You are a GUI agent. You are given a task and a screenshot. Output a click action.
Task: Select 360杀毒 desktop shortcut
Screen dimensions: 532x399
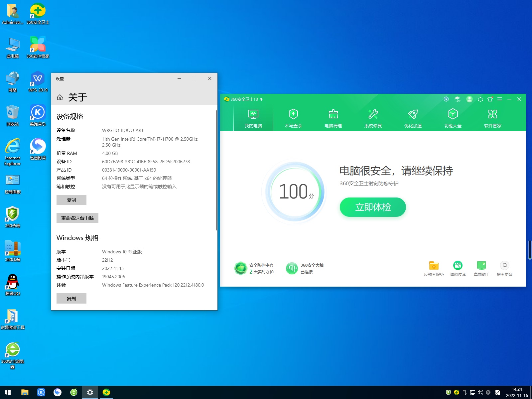[13, 217]
